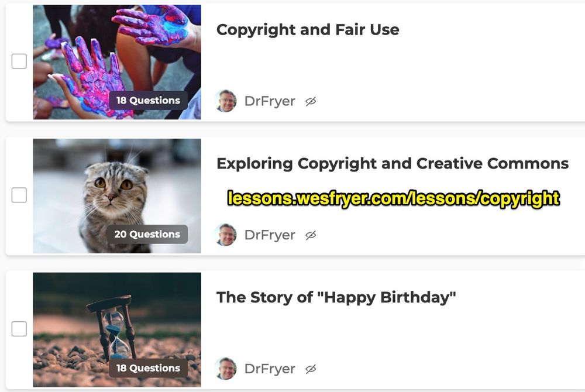Click crossed-eye icon on Happy Birthday quiz
The width and height of the screenshot is (585, 392).
[311, 369]
